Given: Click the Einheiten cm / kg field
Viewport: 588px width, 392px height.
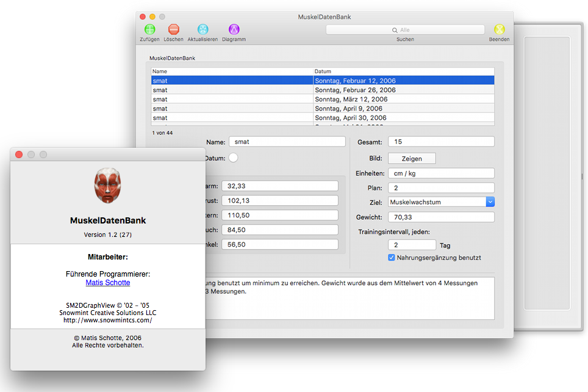Looking at the screenshot, I should coord(441,173).
